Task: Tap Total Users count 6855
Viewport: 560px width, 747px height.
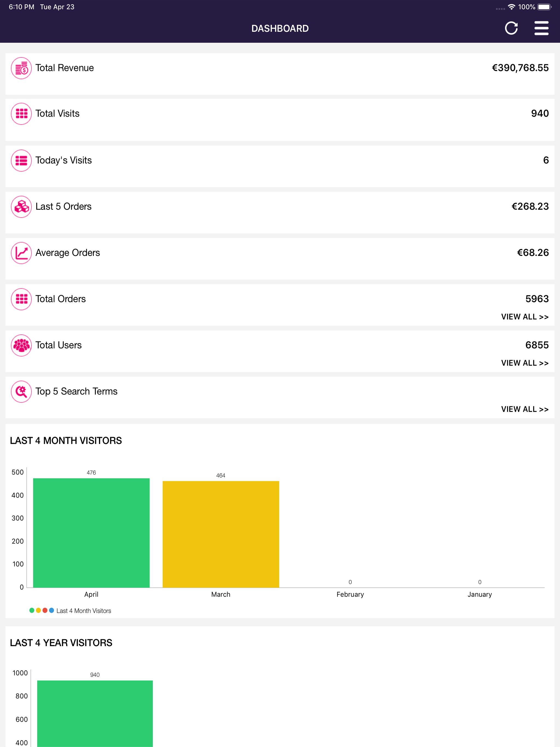Action: 537,345
